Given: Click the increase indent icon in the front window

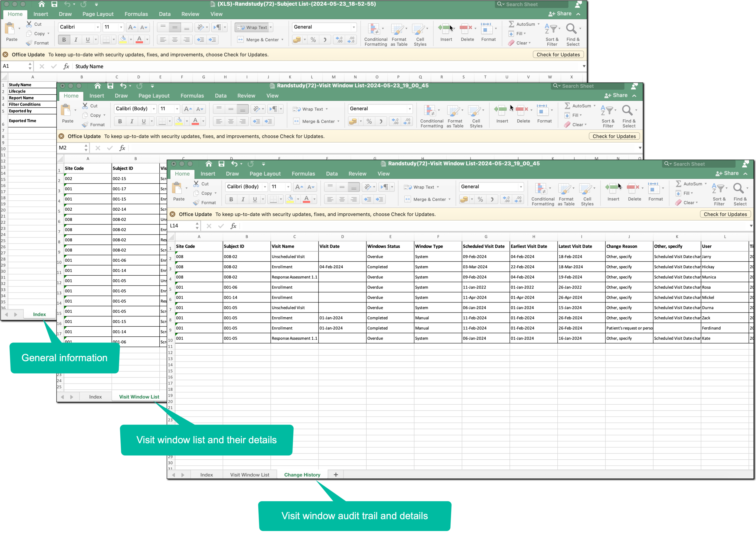Looking at the screenshot, I should point(379,199).
